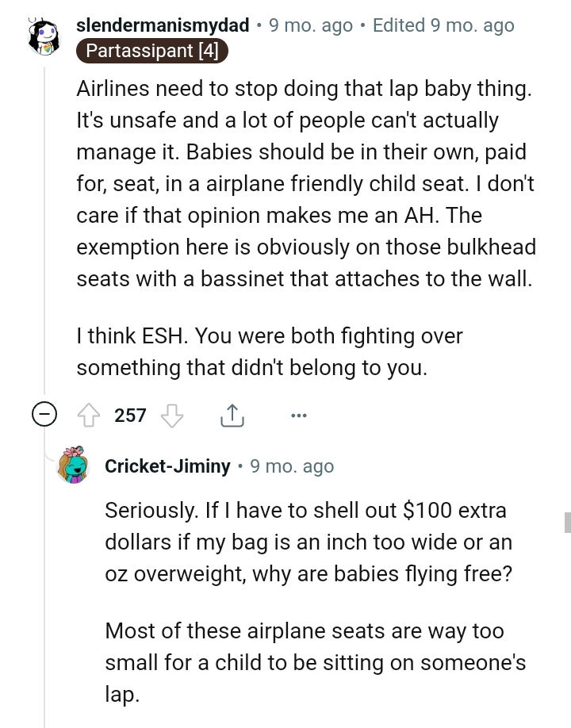Select the Partassipant [4] flair badge
The height and width of the screenshot is (728, 571).
click(x=151, y=51)
